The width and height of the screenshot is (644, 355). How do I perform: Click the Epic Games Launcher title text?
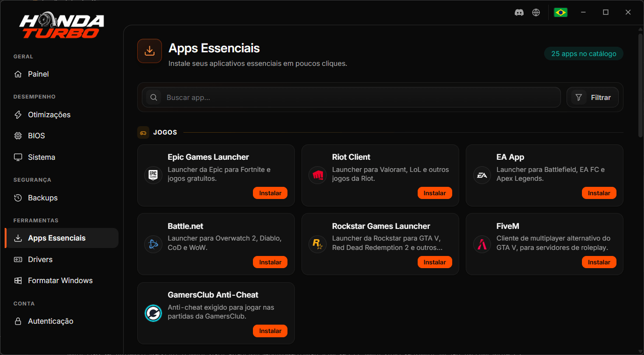point(208,157)
